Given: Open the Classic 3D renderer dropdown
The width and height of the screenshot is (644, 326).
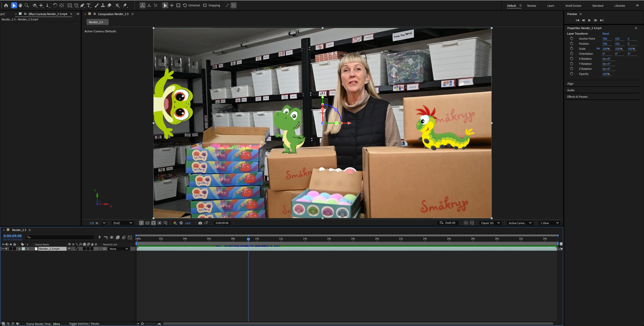Looking at the screenshot, I should pyautogui.click(x=490, y=223).
